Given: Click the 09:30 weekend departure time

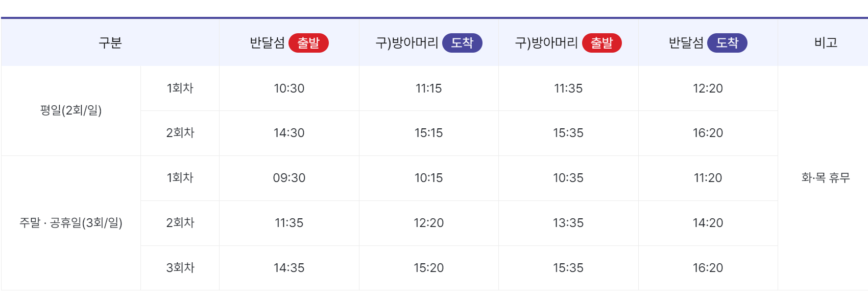Looking at the screenshot, I should pyautogui.click(x=289, y=178).
